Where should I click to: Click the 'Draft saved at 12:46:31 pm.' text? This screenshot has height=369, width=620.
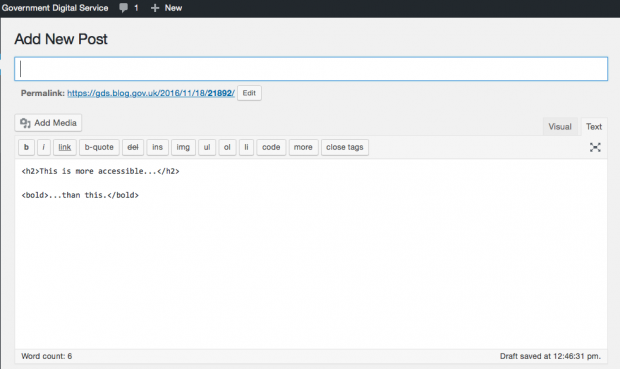click(550, 356)
